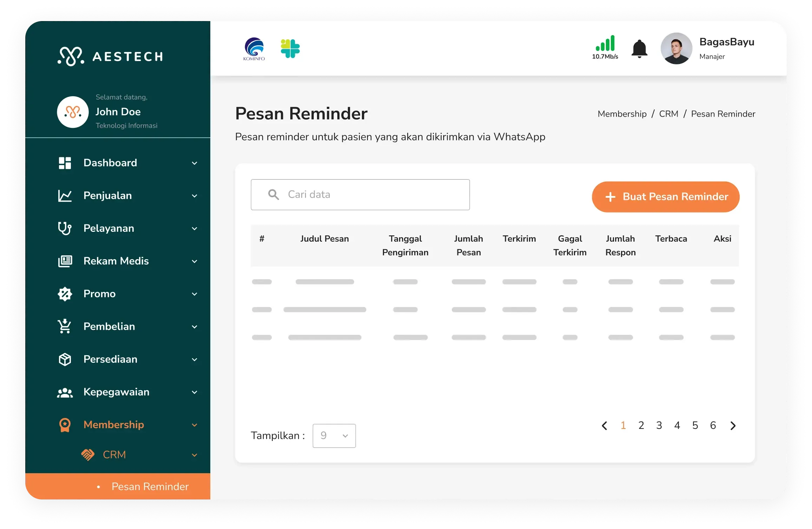Click the search magnifier icon

click(x=273, y=195)
